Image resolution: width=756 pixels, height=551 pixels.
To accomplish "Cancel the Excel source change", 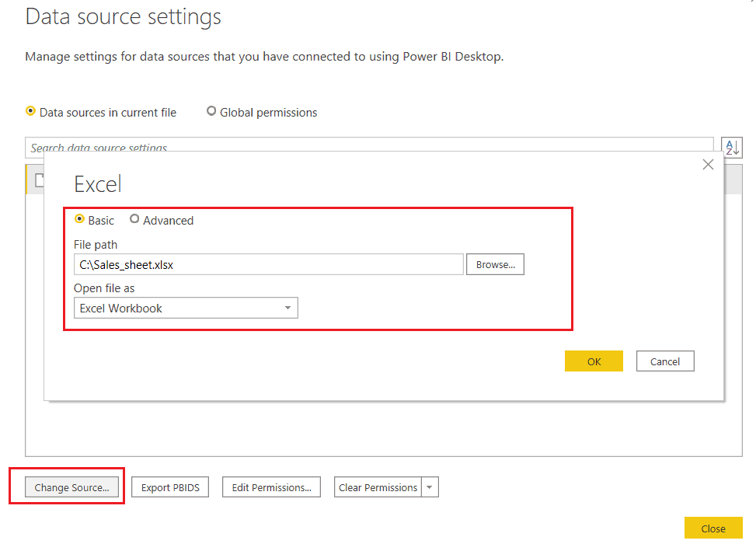I will (665, 361).
